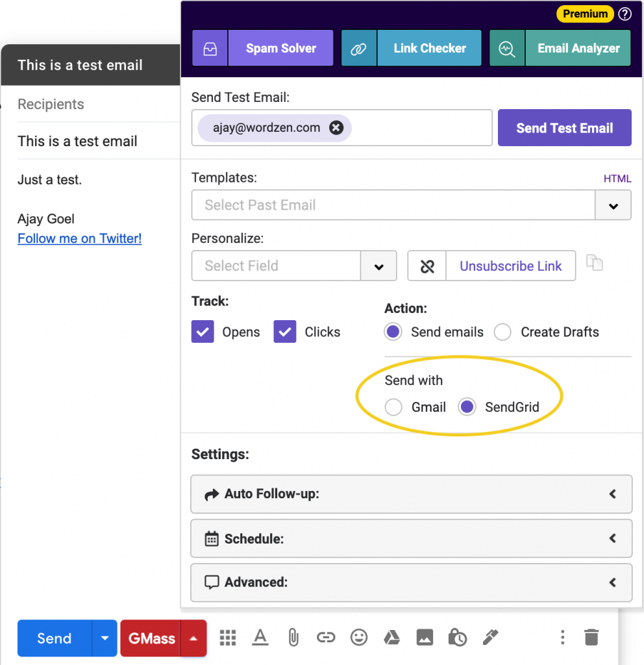Image resolution: width=644 pixels, height=665 pixels.
Task: Click the Google Drive insert icon
Action: pyautogui.click(x=391, y=638)
